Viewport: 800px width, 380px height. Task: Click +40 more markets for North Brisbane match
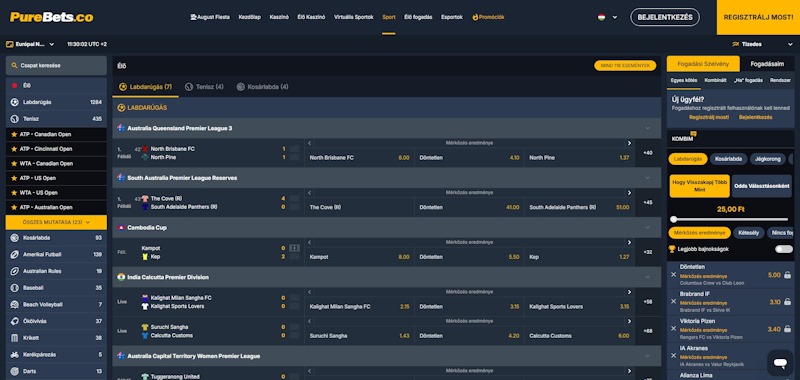click(648, 153)
